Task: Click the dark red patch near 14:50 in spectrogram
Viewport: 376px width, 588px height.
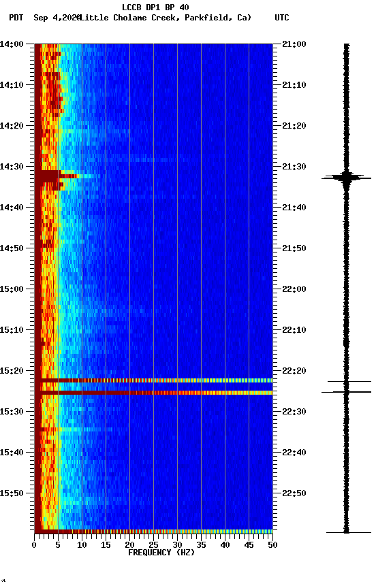Action: coord(47,245)
